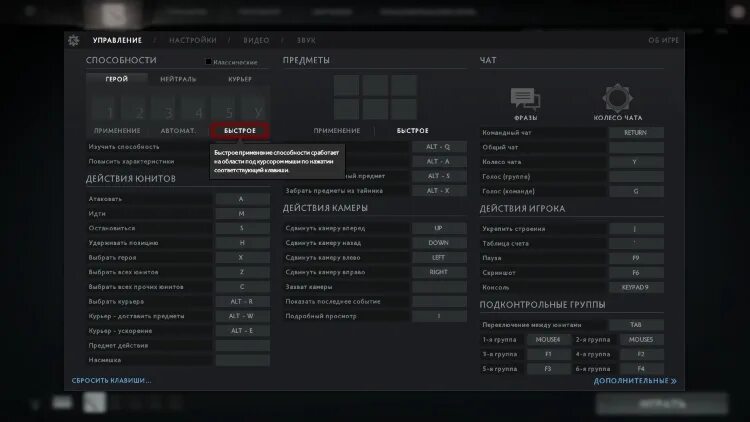This screenshot has height=422, width=750.
Task: Select the bottom-middle item slot
Action: (x=375, y=109)
